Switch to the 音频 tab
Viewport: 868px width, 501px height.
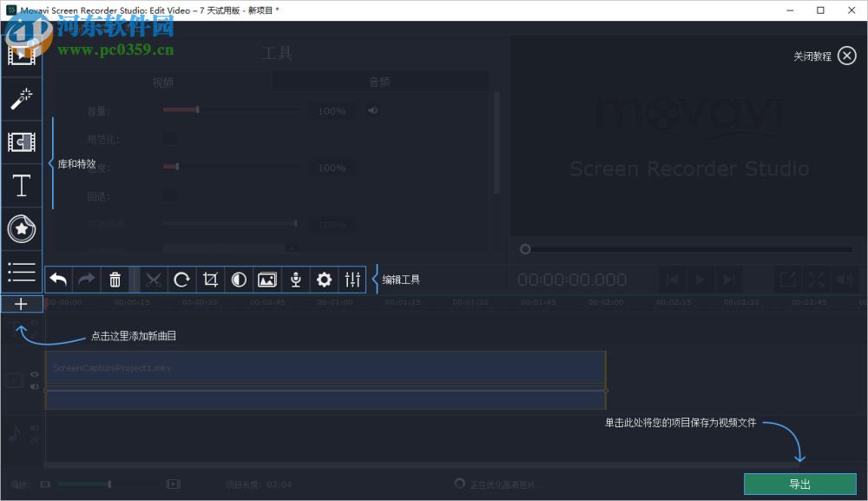pos(379,81)
